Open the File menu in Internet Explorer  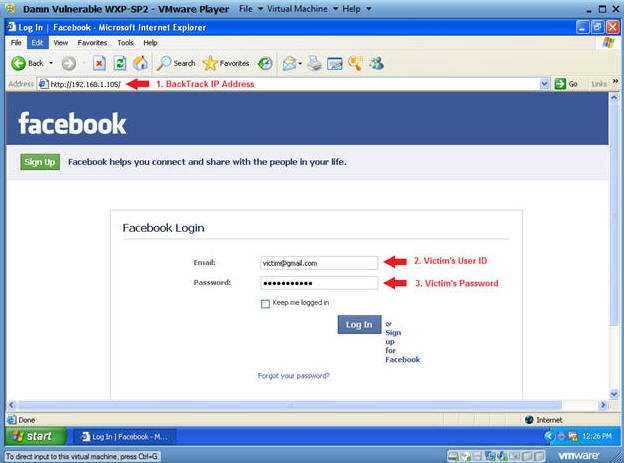tap(16, 43)
